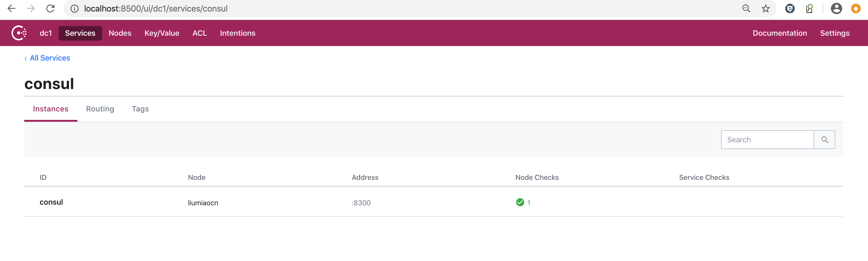Open the Documentation link
Screen dimensions: 868x261
780,33
